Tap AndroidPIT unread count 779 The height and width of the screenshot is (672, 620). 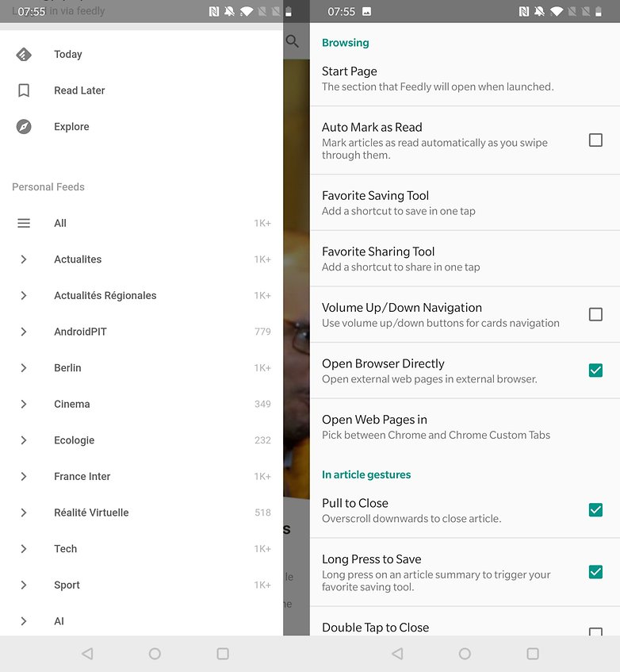(262, 332)
